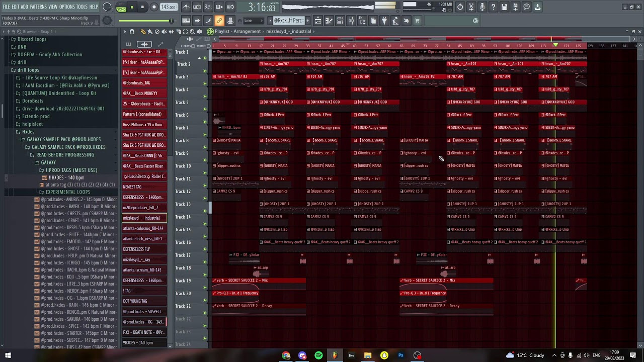Viewport: 644px width, 362px height.
Task: Open Google Chrome from the taskbar
Action: (286, 355)
